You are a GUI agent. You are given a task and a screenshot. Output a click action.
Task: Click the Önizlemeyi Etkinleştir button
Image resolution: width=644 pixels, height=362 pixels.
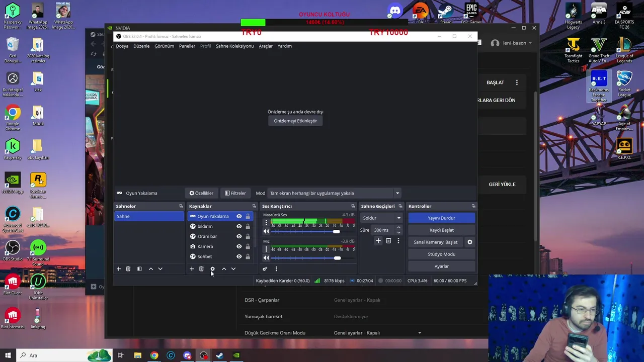[295, 121]
